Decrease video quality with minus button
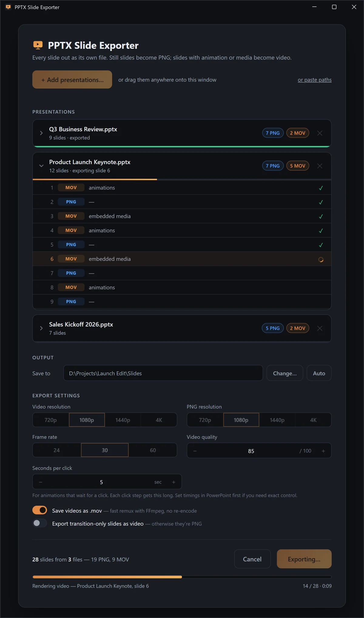Screen dimensions: 364x618 (195, 451)
